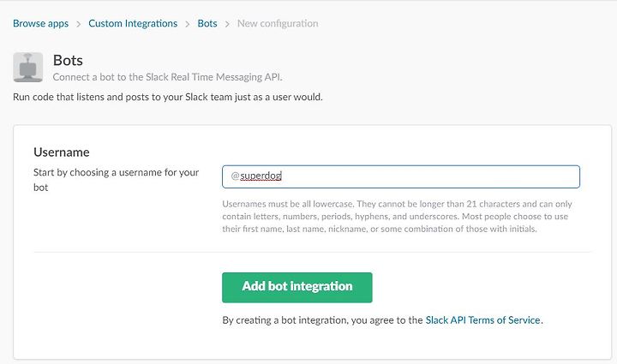This screenshot has width=617, height=364.
Task: Click the @ prefix in the username field
Action: pyautogui.click(x=235, y=176)
